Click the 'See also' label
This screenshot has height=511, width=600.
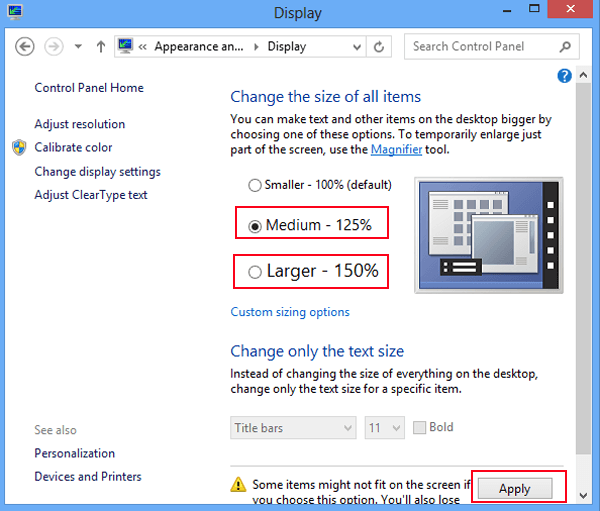55,430
